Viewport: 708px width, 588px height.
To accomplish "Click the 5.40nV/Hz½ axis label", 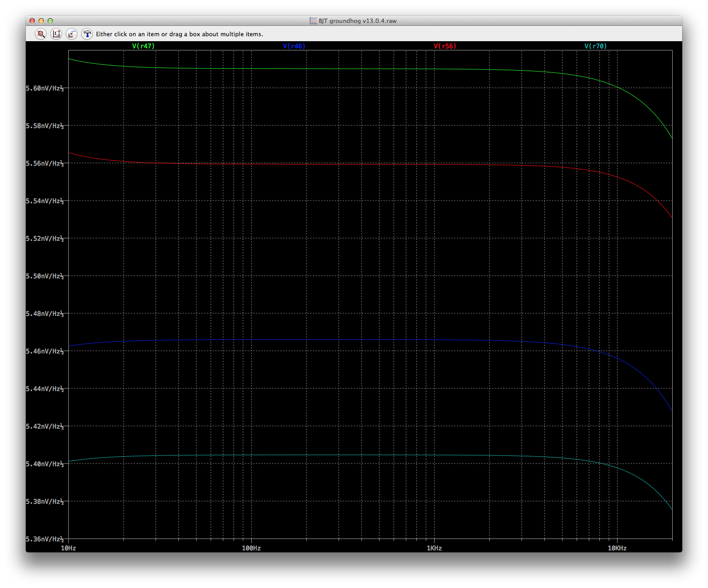I will click(x=45, y=464).
